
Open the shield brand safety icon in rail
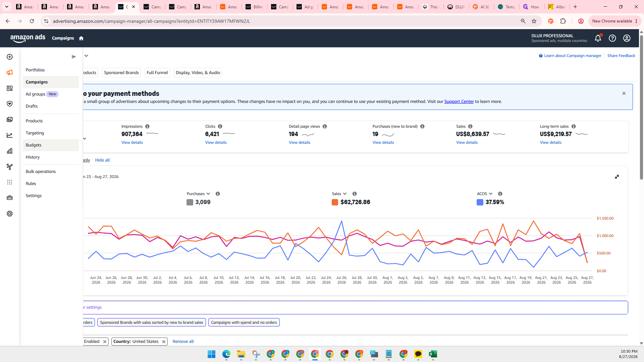pos(10,104)
